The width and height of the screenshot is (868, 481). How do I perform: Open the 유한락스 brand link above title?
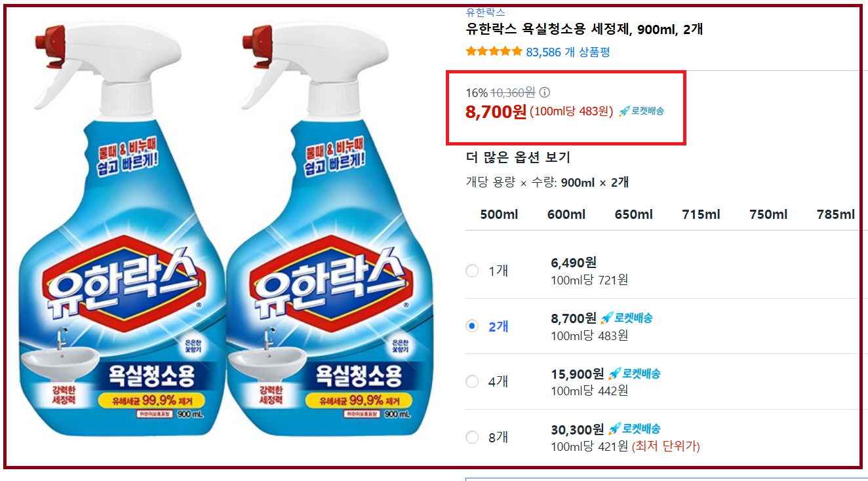click(x=485, y=12)
